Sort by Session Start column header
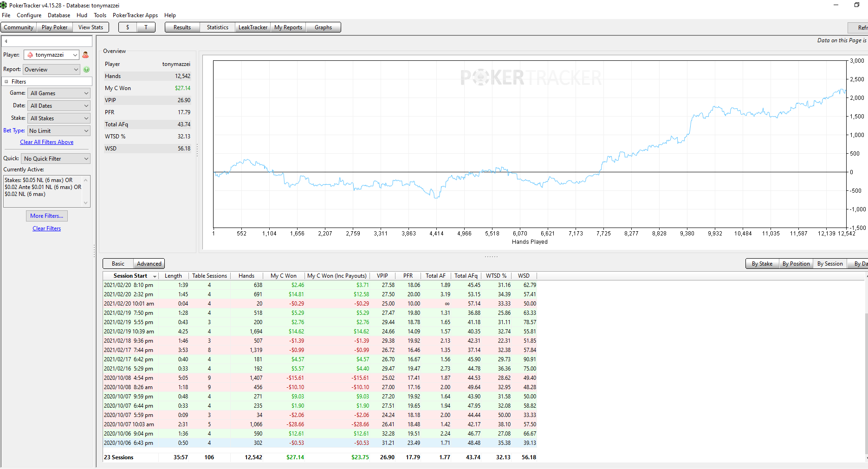The image size is (868, 469). (130, 276)
